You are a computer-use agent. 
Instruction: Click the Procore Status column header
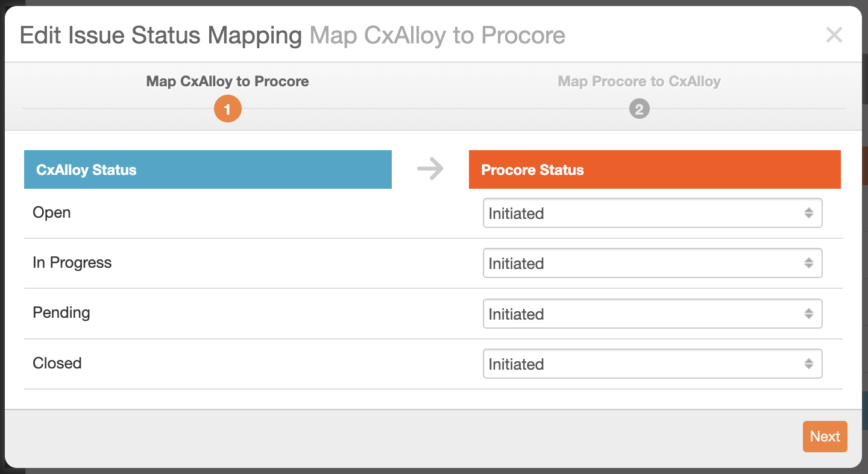pos(655,169)
